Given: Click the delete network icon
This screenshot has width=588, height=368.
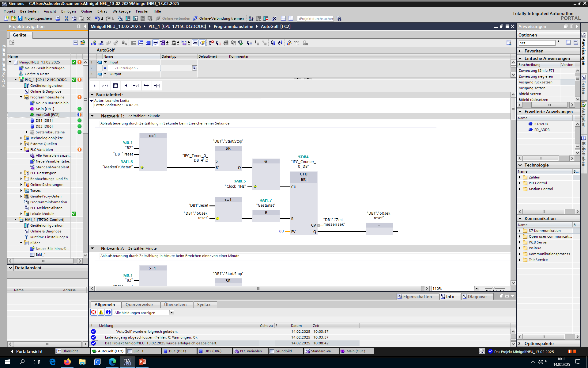Looking at the screenshot, I should click(101, 43).
